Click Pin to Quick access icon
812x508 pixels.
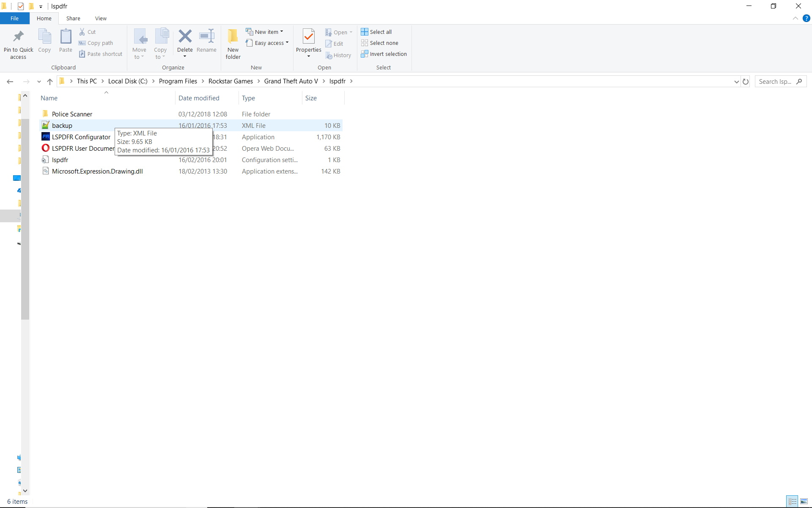(18, 37)
